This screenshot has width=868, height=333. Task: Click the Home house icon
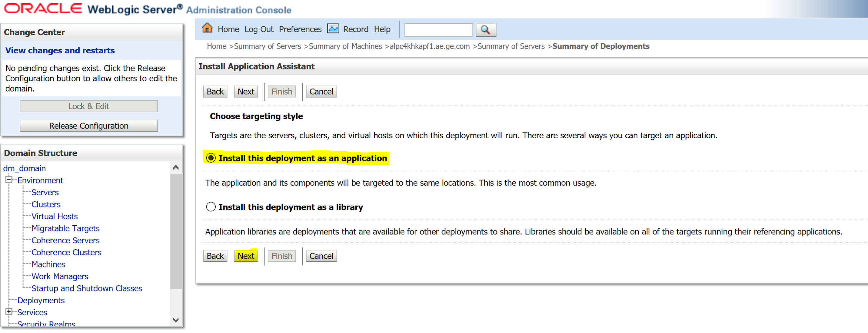[x=207, y=28]
